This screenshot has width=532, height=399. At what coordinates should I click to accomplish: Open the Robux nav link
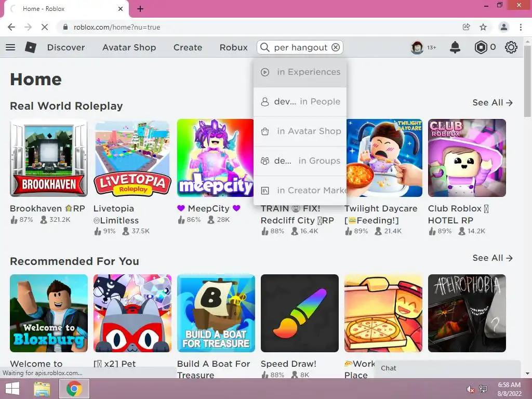point(233,47)
